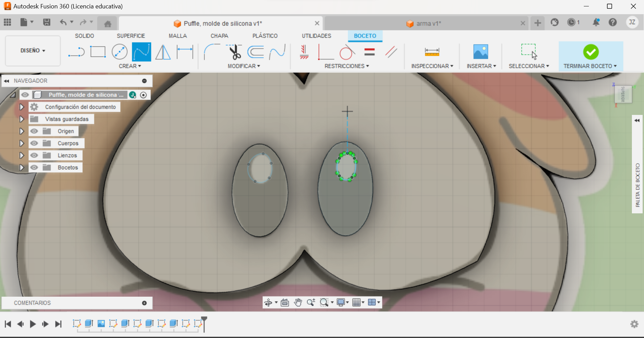
Task: Select the Tangent constraint icon
Action: point(347,52)
